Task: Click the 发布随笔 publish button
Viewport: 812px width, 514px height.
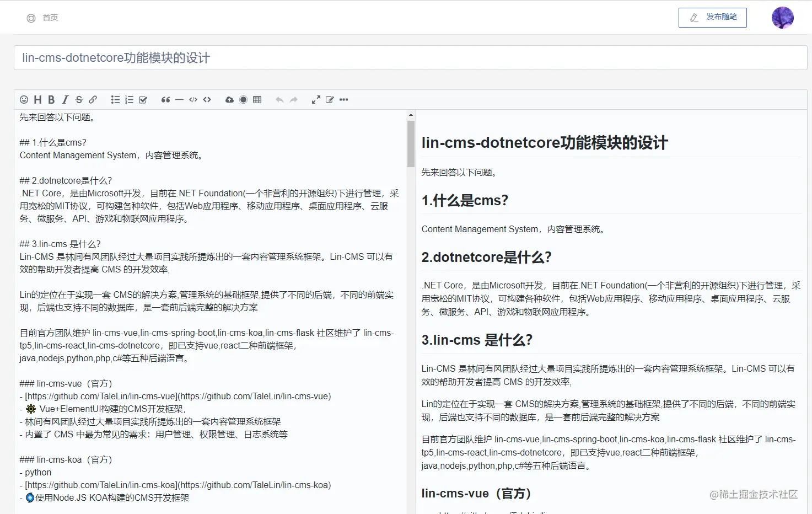Action: (713, 18)
